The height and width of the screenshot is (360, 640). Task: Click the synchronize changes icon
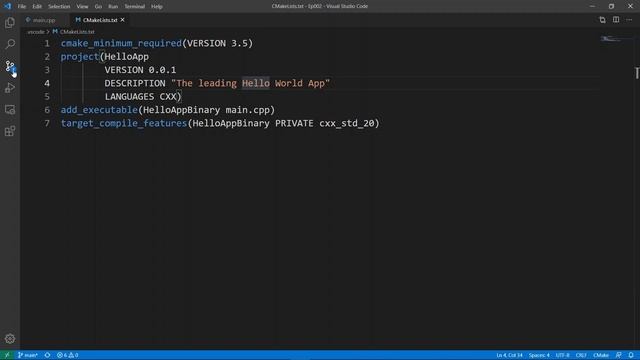[x=47, y=355]
